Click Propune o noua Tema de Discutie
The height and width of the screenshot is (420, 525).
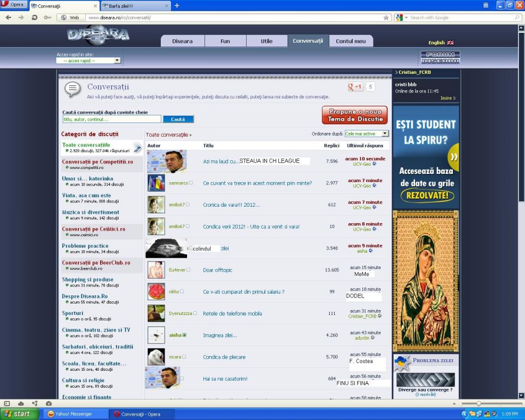pos(355,115)
